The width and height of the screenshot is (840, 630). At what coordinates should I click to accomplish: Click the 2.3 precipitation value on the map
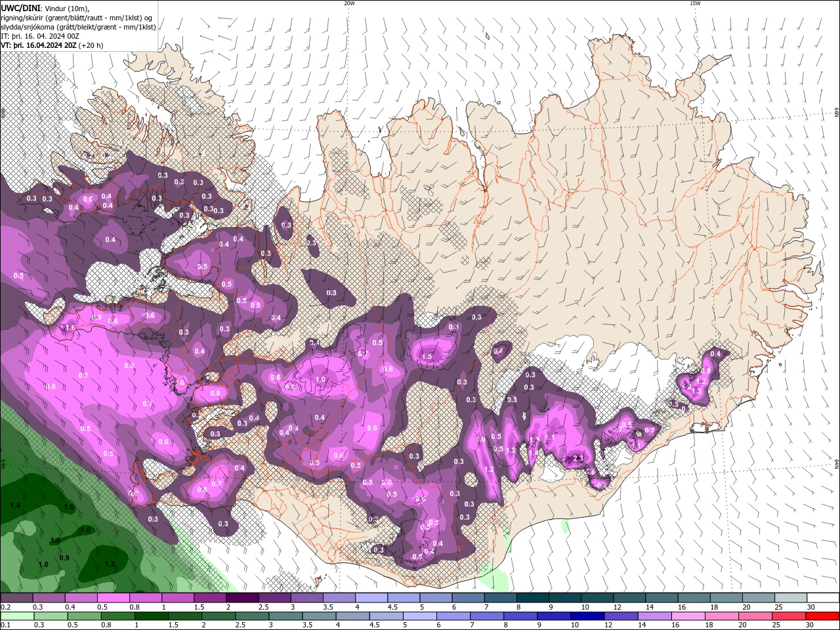pos(578,458)
